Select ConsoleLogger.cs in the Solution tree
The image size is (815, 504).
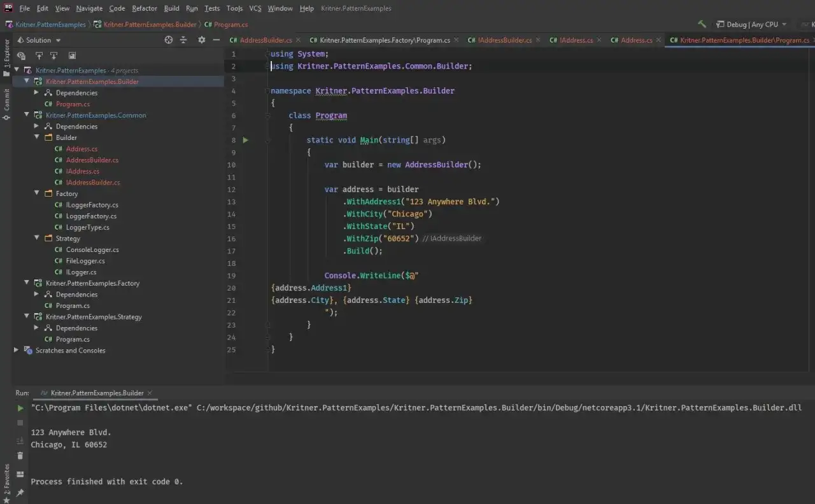[x=92, y=250]
